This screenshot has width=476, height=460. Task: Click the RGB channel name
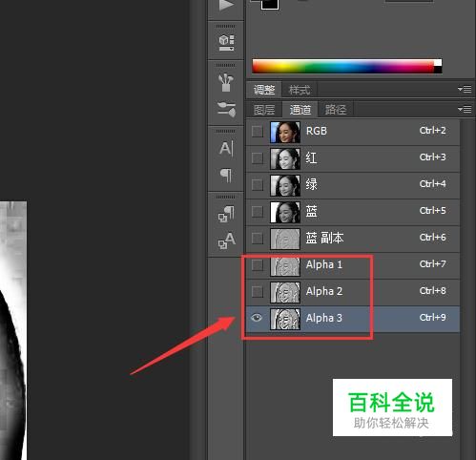pyautogui.click(x=317, y=131)
